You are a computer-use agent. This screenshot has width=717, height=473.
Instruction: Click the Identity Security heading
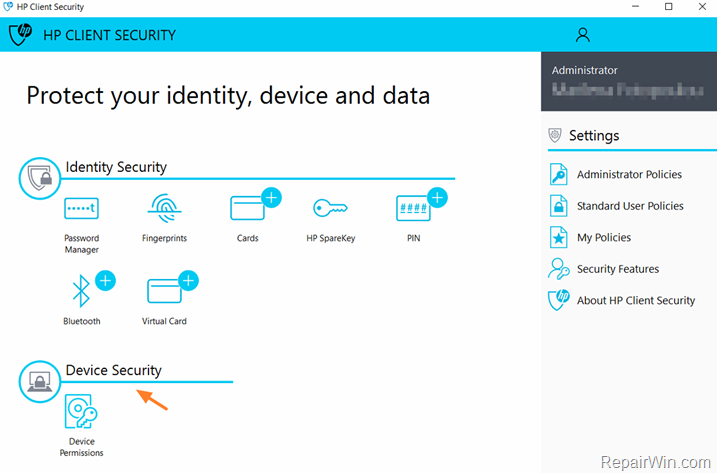pos(116,167)
